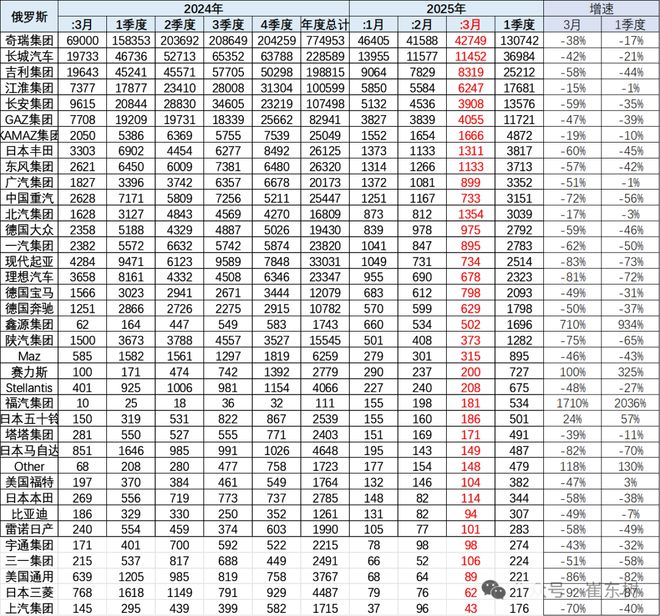The width and height of the screenshot is (660, 616).
Task: Select the 长城汽车 row label
Action: tap(29, 56)
